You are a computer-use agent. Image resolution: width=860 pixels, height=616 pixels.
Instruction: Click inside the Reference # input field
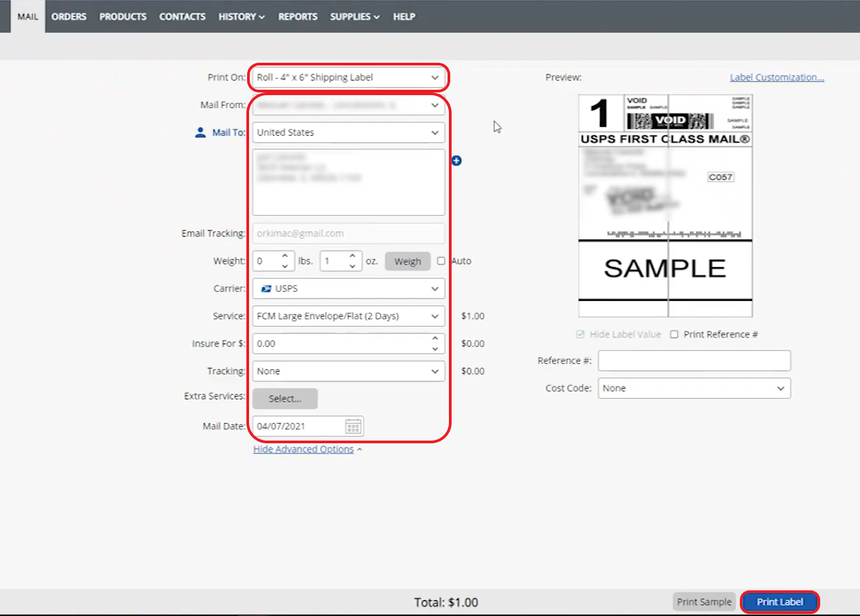(694, 360)
